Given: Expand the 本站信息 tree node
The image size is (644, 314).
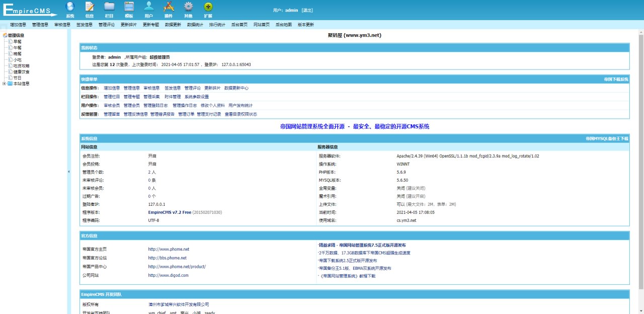Looking at the screenshot, I should pyautogui.click(x=4, y=84).
